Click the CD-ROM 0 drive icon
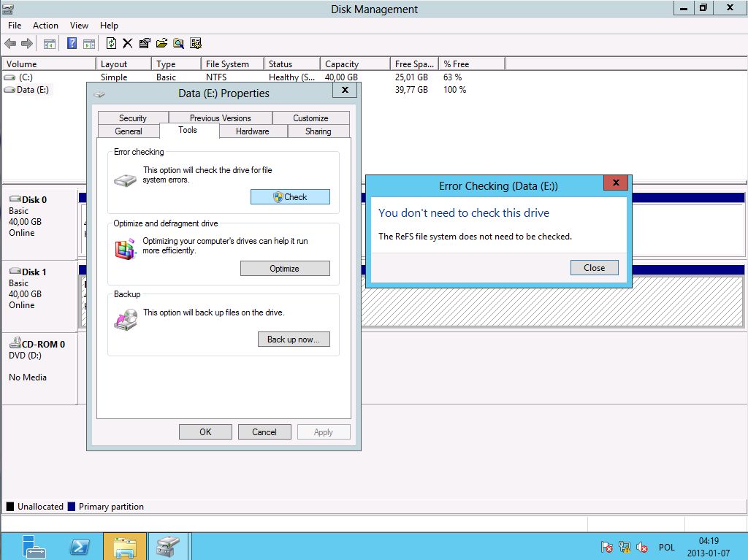The image size is (748, 560). [15, 342]
